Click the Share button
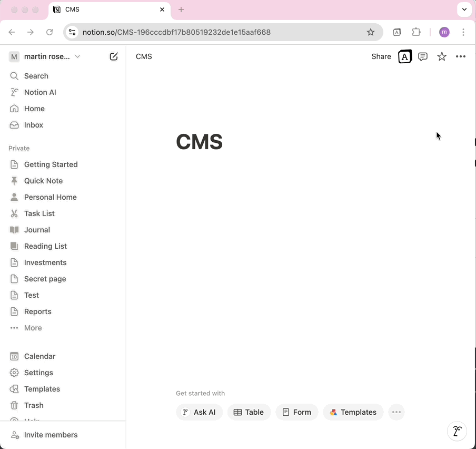 [381, 56]
